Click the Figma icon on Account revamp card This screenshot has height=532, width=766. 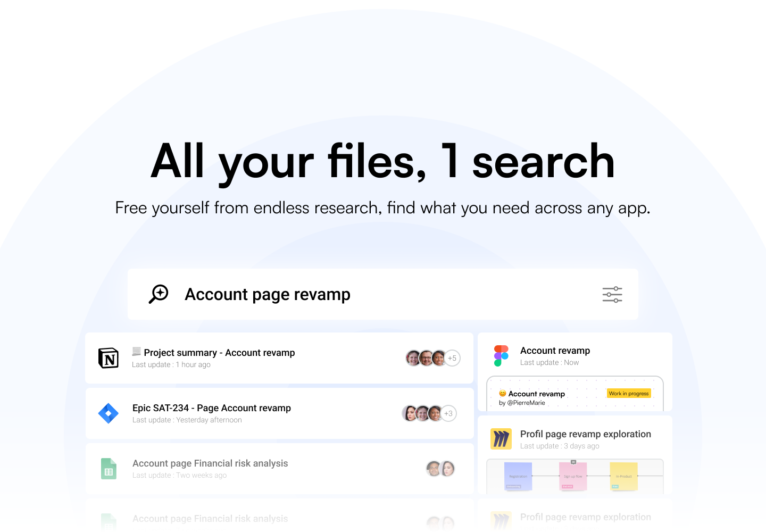pos(501,356)
